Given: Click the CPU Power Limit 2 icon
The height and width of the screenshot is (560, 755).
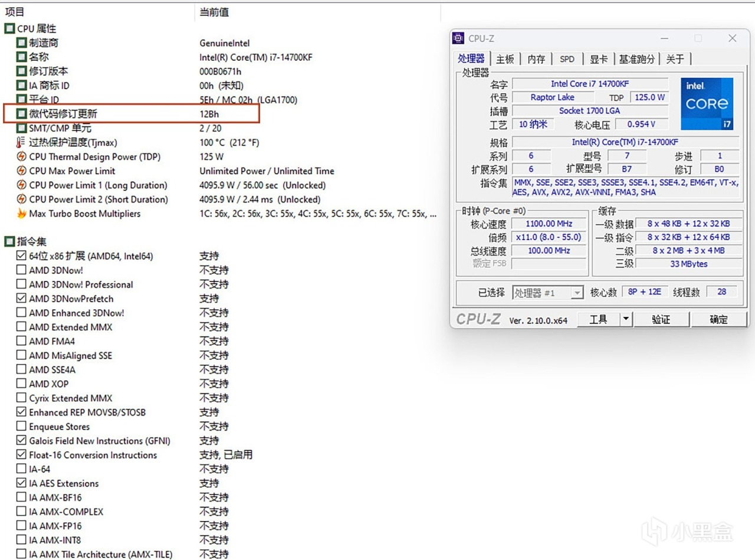Looking at the screenshot, I should pyautogui.click(x=21, y=199).
